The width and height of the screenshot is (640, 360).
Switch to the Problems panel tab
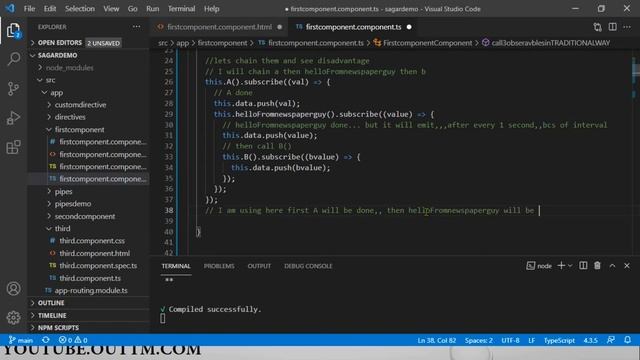[x=219, y=266]
